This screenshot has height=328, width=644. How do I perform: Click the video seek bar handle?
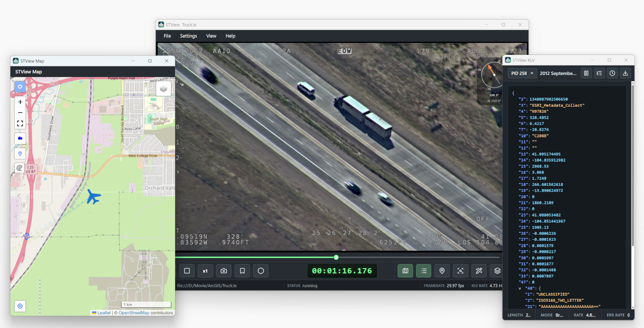pos(336,257)
